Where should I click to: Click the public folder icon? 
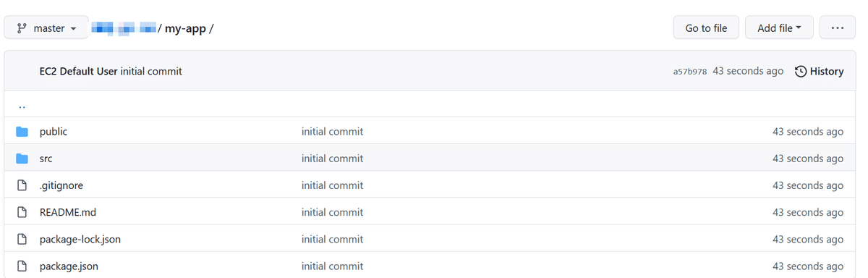point(22,132)
